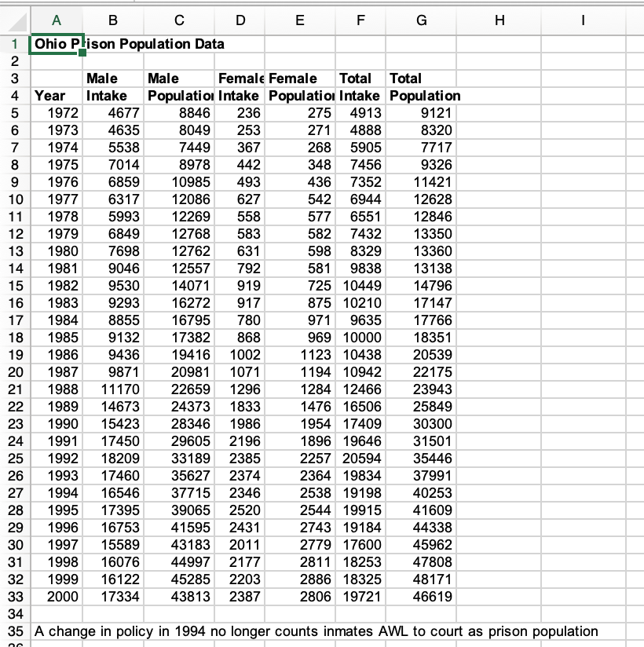Click total intake value 10449
Viewport: 644px width, 647px height.
360,286
